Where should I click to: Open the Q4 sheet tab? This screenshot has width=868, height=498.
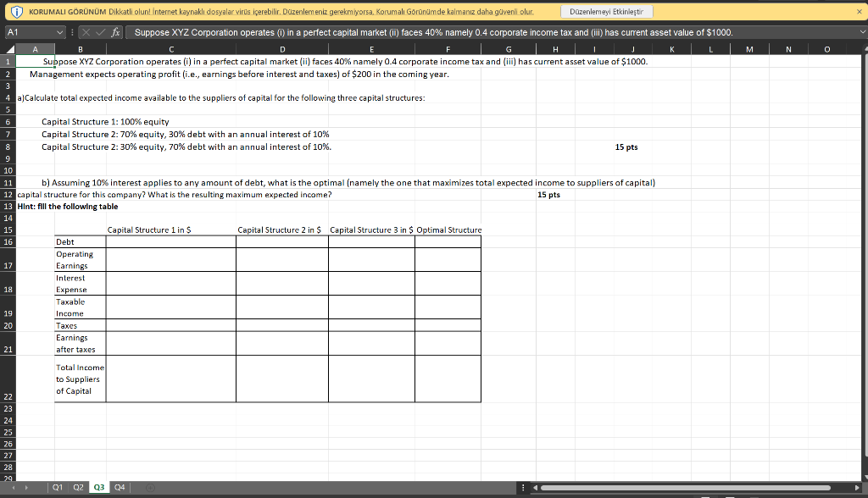(x=119, y=488)
